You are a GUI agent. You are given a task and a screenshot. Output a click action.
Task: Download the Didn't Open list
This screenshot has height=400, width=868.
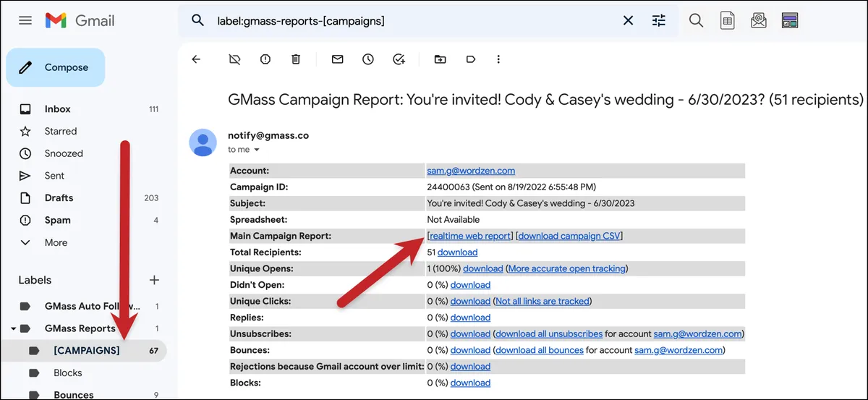pyautogui.click(x=470, y=285)
